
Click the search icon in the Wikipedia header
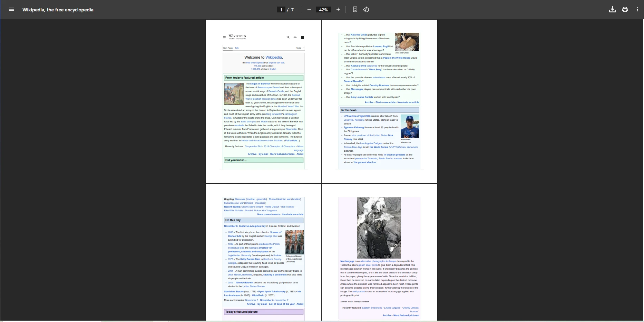pos(288,37)
